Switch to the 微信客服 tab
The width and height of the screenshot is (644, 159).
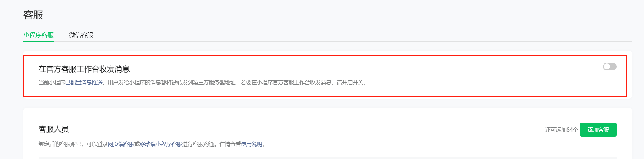pyautogui.click(x=81, y=35)
